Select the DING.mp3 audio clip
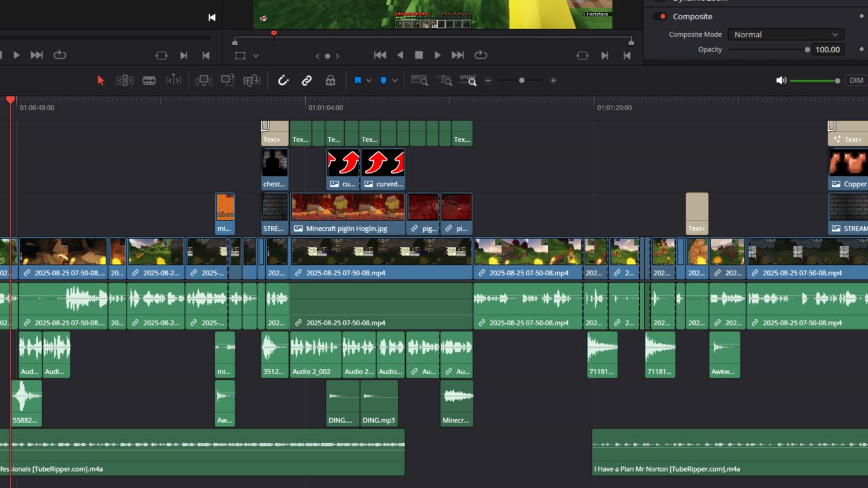 [379, 404]
